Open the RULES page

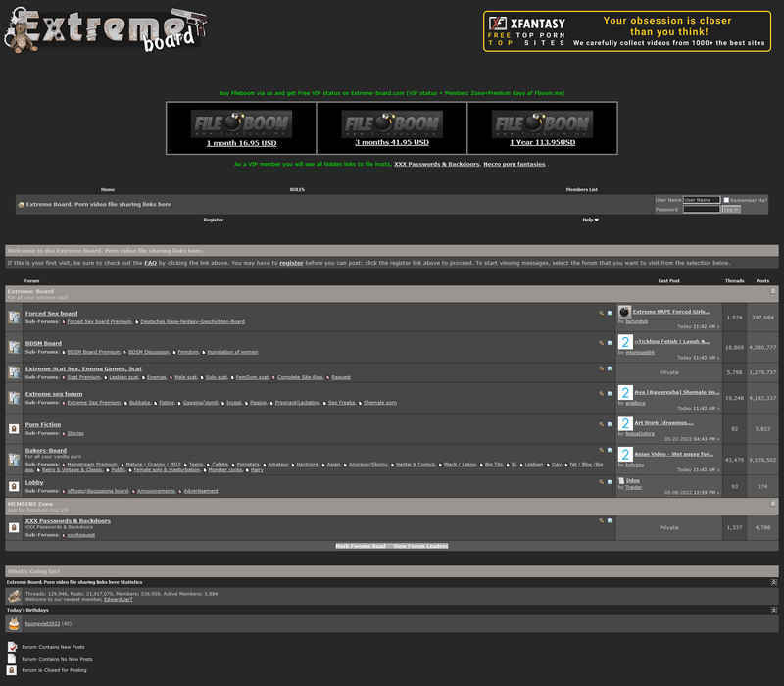[297, 190]
